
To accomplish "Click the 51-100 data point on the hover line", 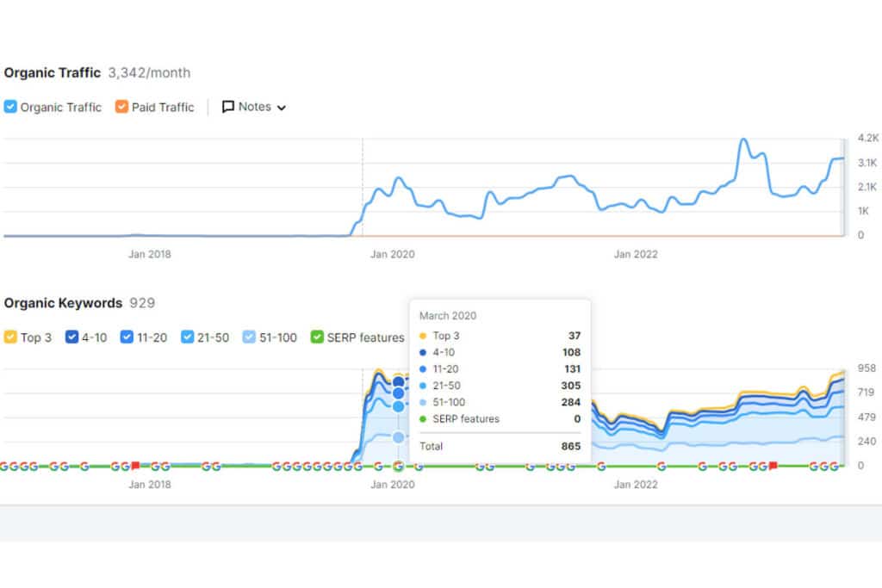I will pos(398,436).
